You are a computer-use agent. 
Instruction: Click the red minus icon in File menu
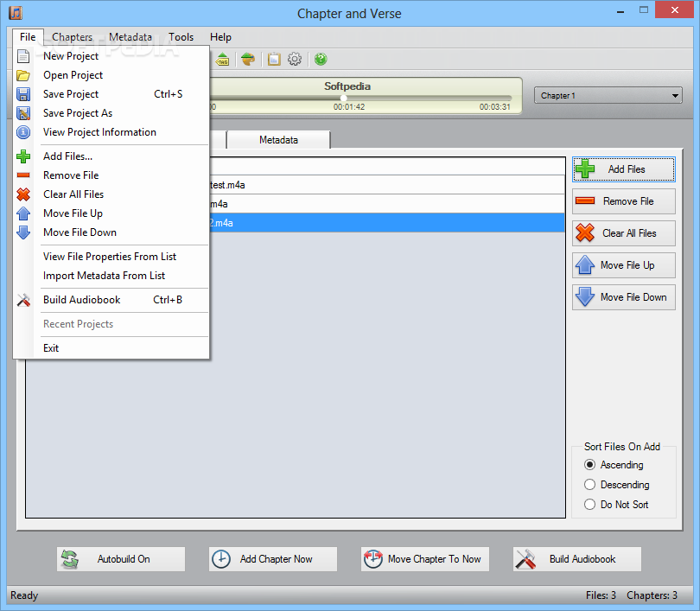(23, 175)
